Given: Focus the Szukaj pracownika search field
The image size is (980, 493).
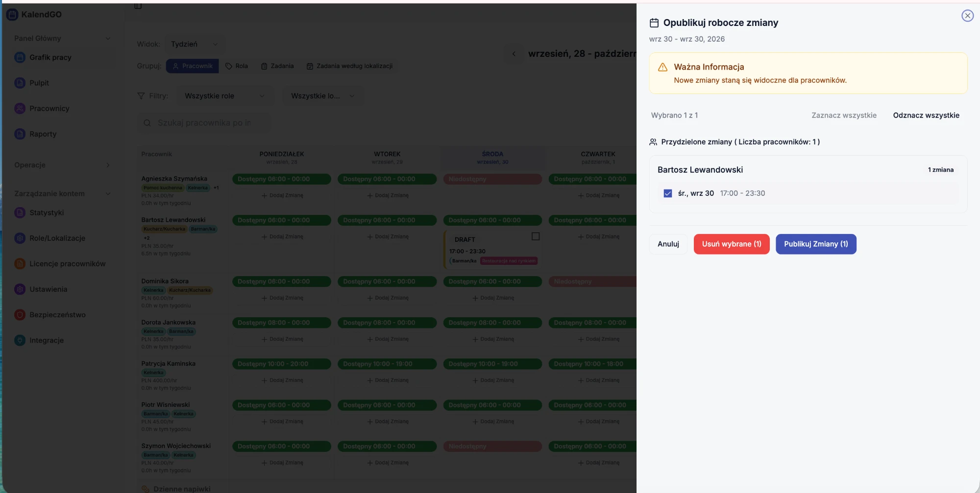Looking at the screenshot, I should [x=204, y=123].
